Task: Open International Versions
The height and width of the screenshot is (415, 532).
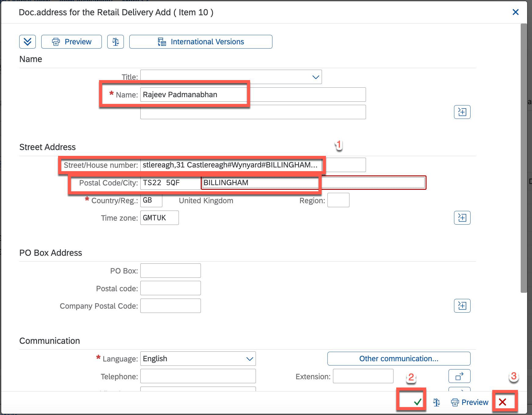Action: [x=201, y=42]
